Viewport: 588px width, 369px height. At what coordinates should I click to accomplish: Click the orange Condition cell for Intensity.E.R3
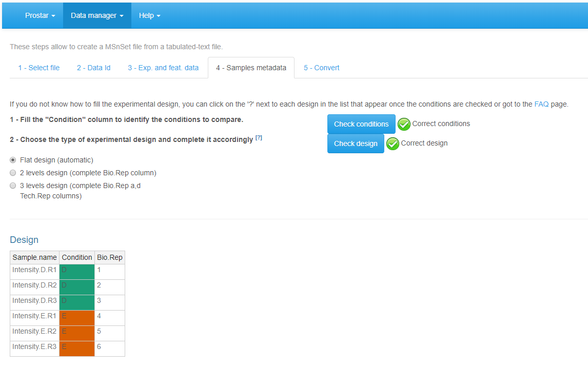76,346
